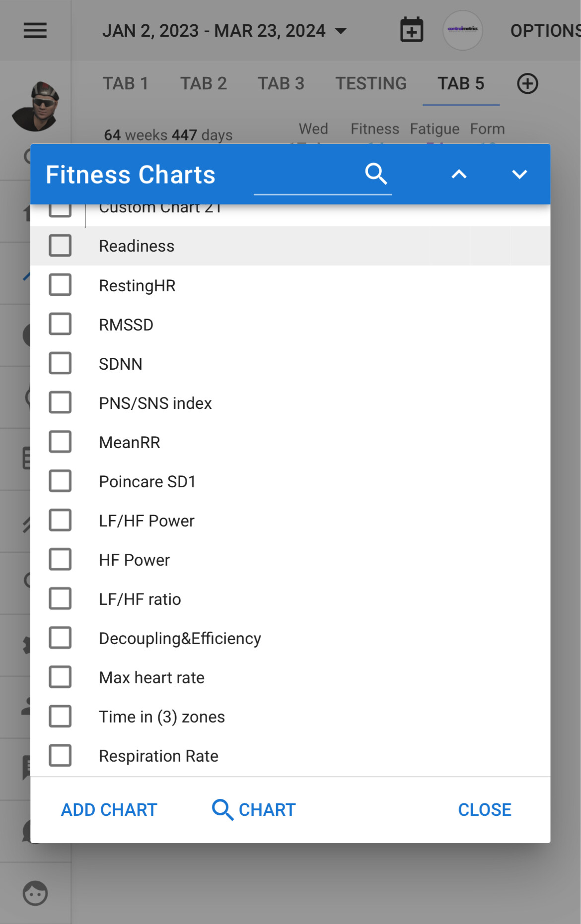Click the ADD CHART button
Image resolution: width=581 pixels, height=924 pixels.
109,810
